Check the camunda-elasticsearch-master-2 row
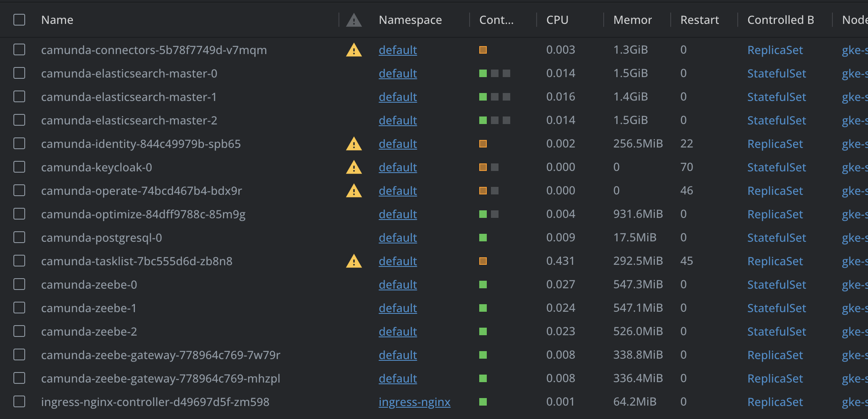 (19, 120)
